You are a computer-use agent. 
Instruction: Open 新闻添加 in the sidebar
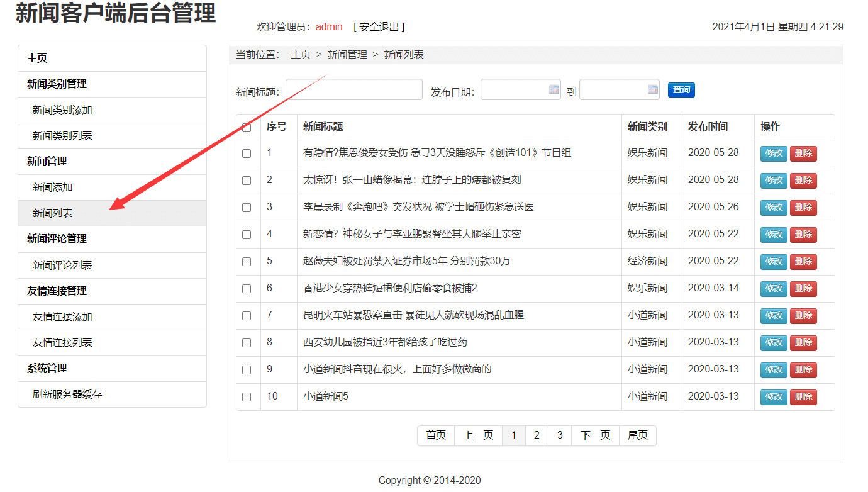pos(112,187)
